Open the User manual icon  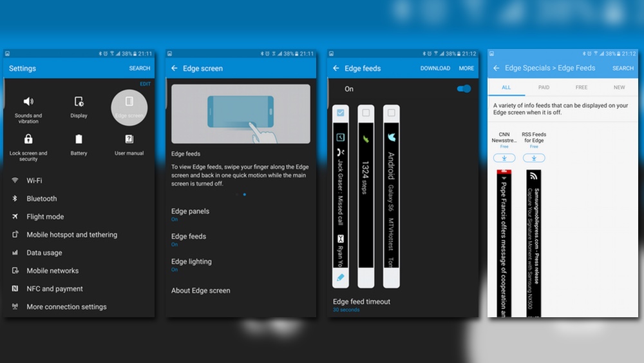(x=129, y=139)
